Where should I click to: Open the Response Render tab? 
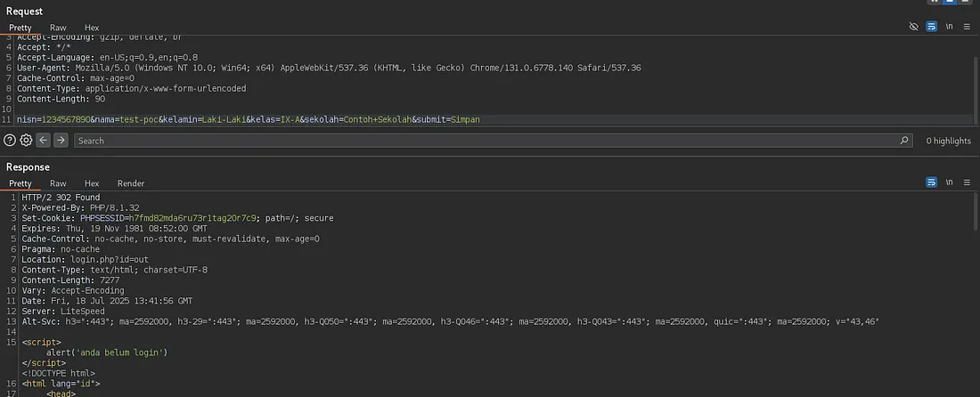(131, 182)
